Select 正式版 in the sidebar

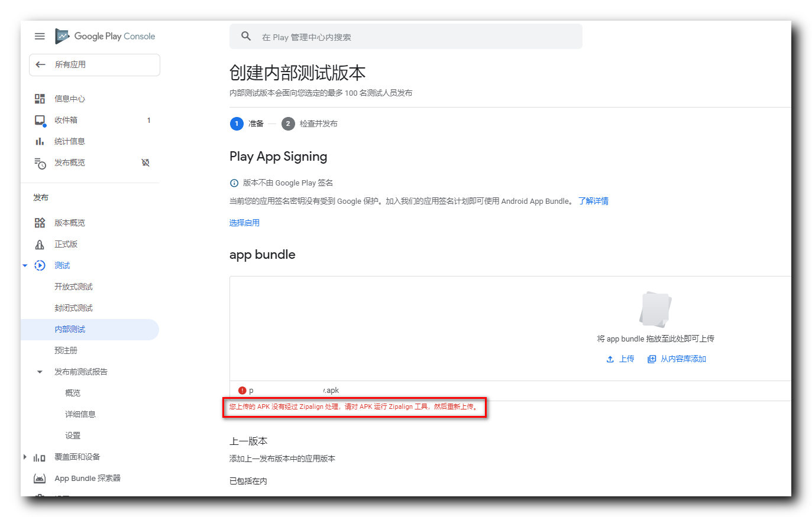coord(66,244)
